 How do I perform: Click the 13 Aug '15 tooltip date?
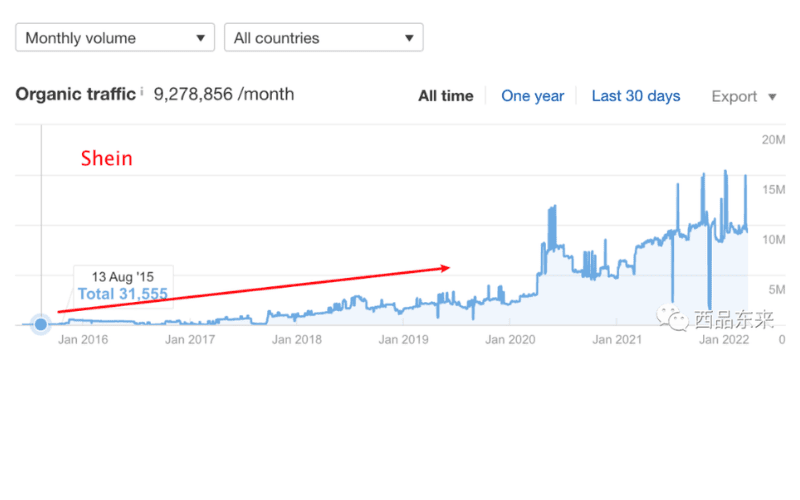[122, 277]
